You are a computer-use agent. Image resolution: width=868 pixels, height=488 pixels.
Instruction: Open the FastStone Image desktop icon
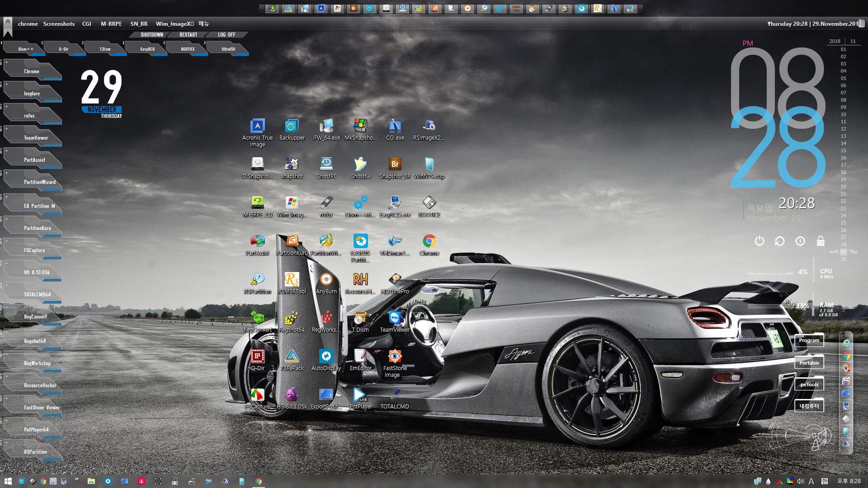[395, 363]
